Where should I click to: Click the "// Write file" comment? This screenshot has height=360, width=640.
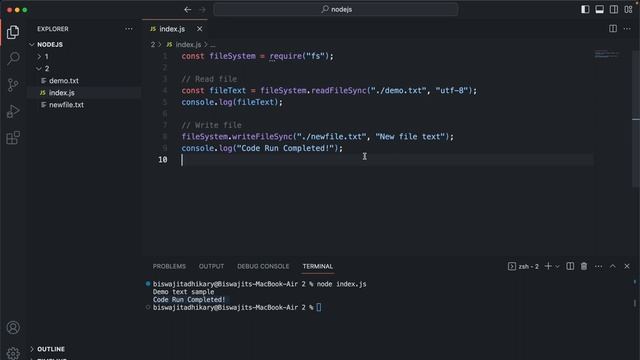pyautogui.click(x=211, y=125)
